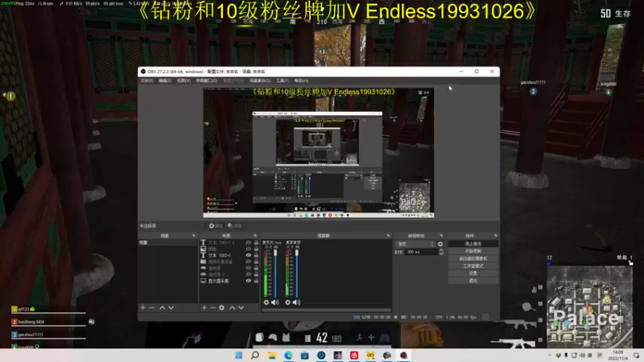This screenshot has width=644, height=362.
Task: Hide the 显示器采集 source
Action: pyautogui.click(x=249, y=281)
